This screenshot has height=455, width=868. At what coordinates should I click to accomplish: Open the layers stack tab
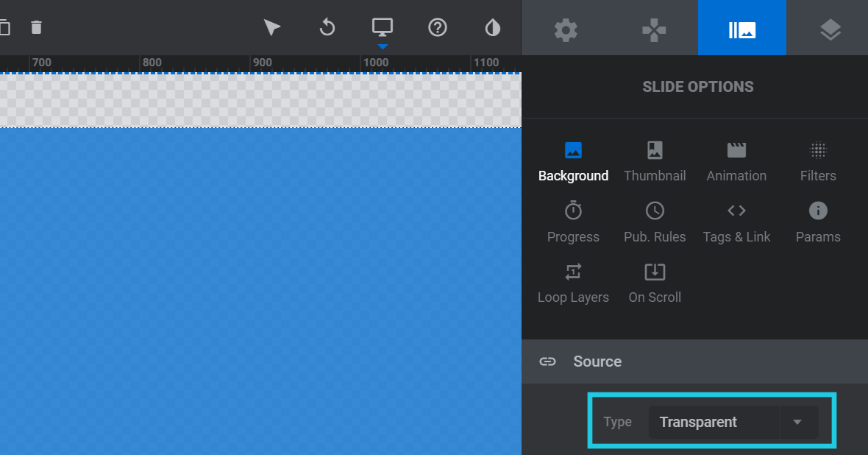point(830,29)
